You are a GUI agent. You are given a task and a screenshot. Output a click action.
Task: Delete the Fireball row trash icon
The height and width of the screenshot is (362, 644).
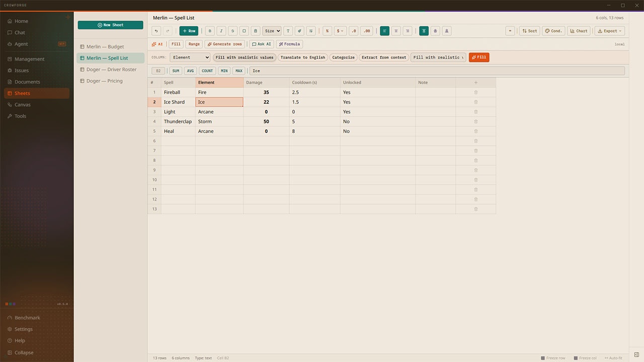coord(476,93)
